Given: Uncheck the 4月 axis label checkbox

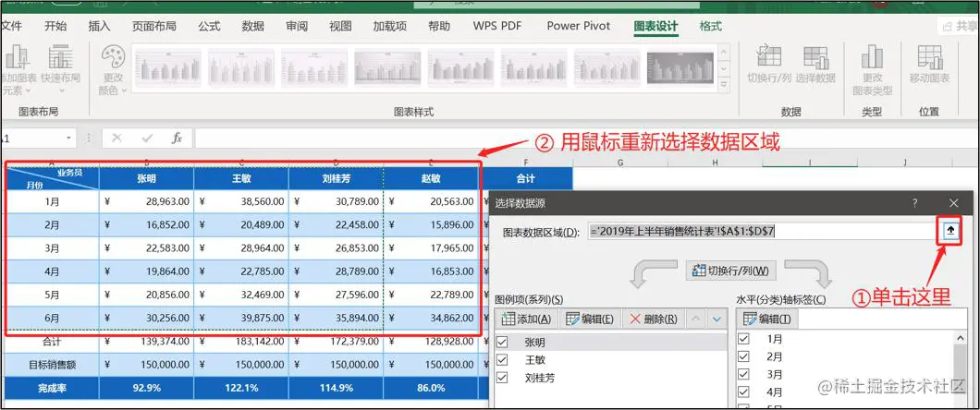Looking at the screenshot, I should tap(743, 392).
